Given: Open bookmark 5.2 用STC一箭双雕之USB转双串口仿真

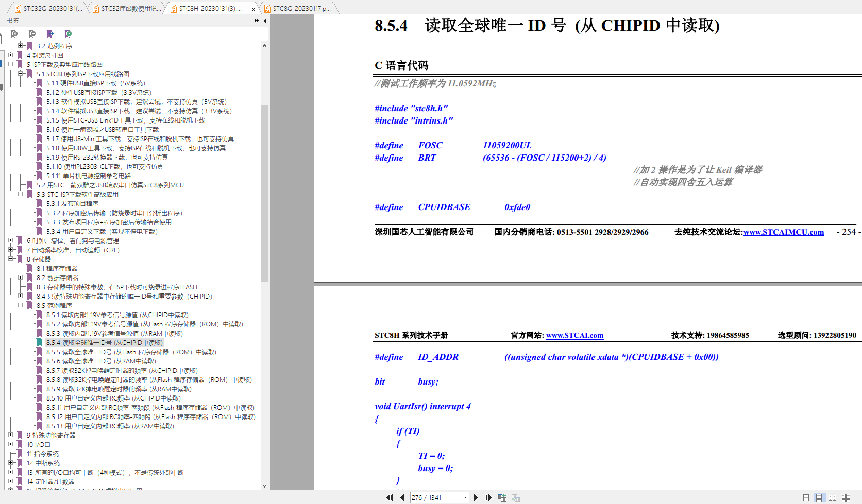Looking at the screenshot, I should 110,185.
